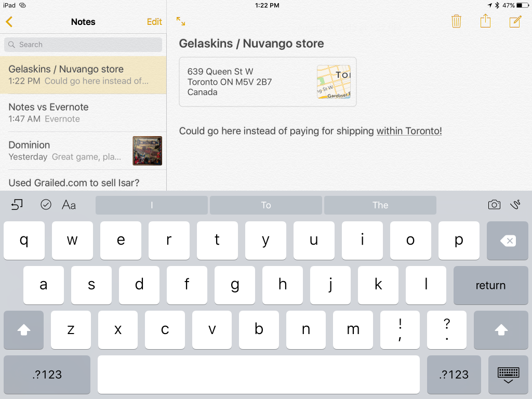Image resolution: width=532 pixels, height=399 pixels.
Task: Tap the a key
Action: 44,285
